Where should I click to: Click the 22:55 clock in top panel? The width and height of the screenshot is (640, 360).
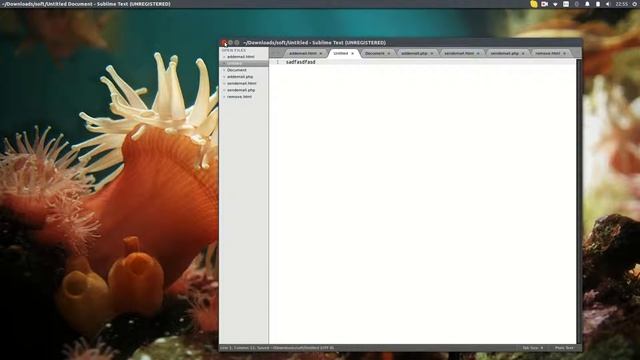point(621,4)
